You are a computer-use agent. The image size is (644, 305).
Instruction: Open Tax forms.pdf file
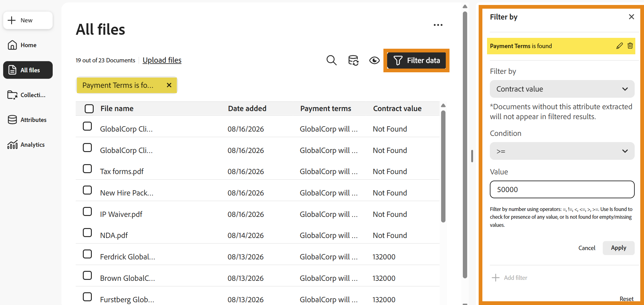coord(122,172)
